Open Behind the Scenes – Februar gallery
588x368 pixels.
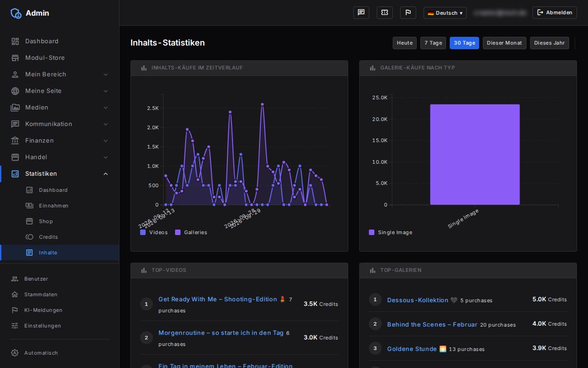(432, 325)
